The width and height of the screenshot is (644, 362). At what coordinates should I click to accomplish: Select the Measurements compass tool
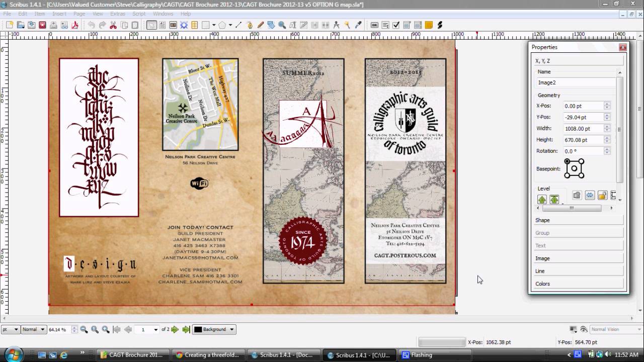coord(336,25)
